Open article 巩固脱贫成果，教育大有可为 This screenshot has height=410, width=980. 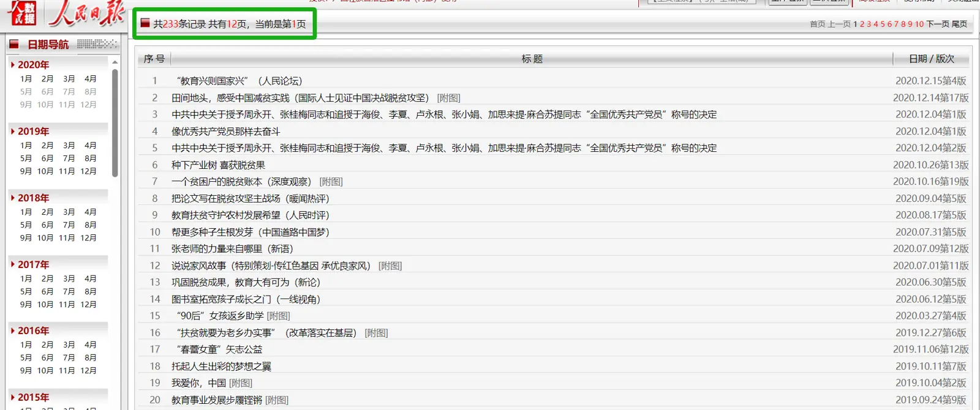pos(246,283)
